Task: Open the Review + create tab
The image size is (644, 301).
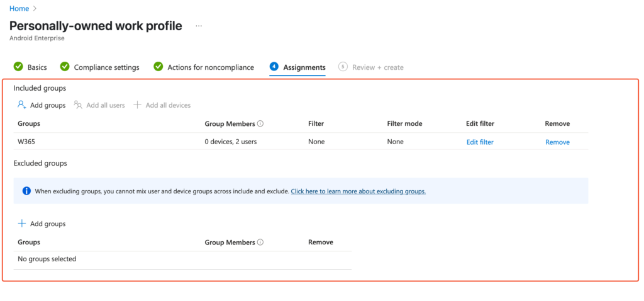Action: (378, 67)
